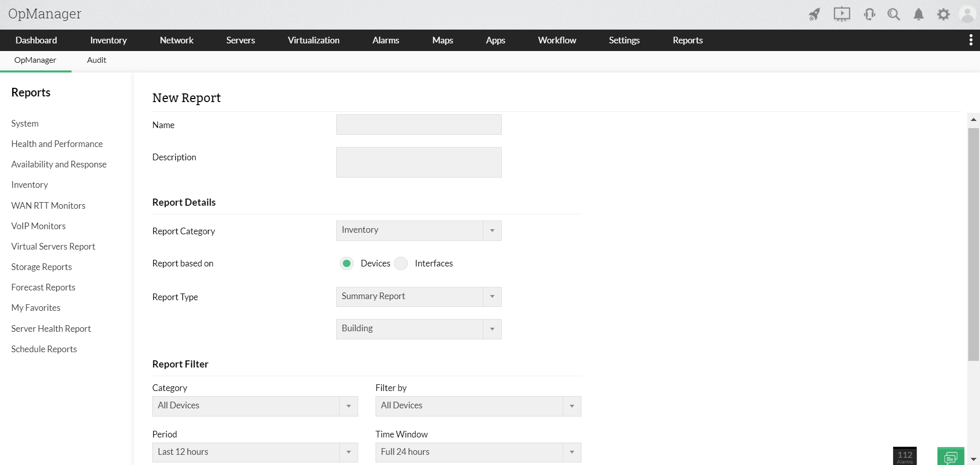Click the OpManager logo text
This screenshot has width=980, height=465.
tap(45, 14)
